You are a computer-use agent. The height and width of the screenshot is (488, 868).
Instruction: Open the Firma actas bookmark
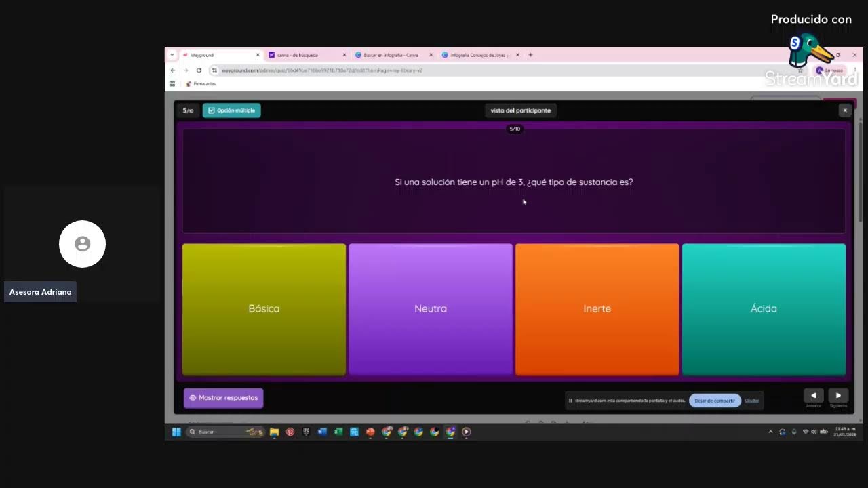tap(201, 84)
